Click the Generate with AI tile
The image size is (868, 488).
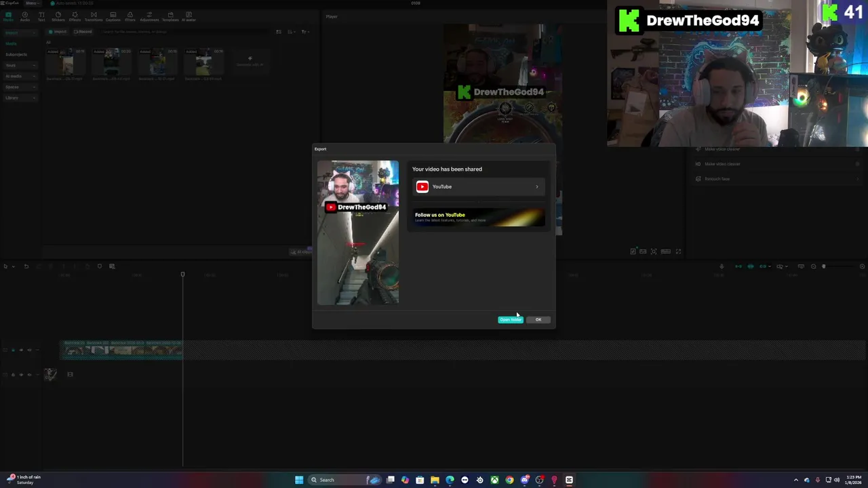[x=250, y=61]
